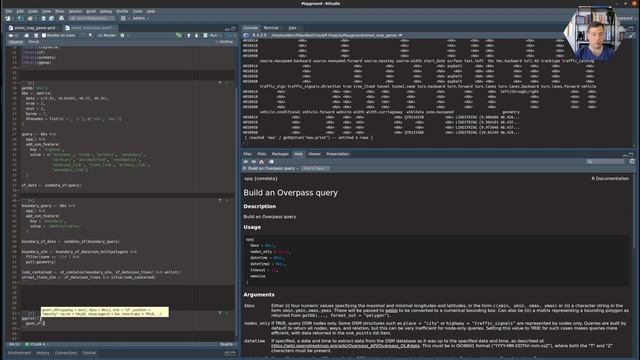Click the Render button
The height and width of the screenshot is (360, 640).
tap(107, 36)
